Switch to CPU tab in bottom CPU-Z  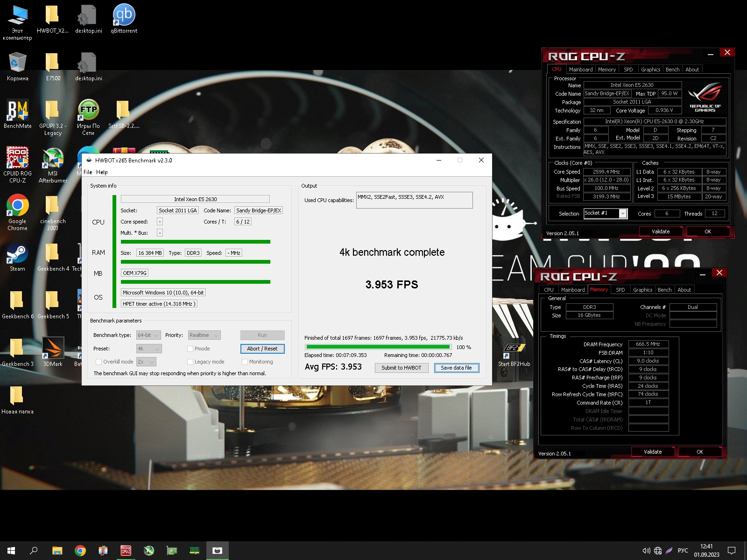(x=549, y=290)
